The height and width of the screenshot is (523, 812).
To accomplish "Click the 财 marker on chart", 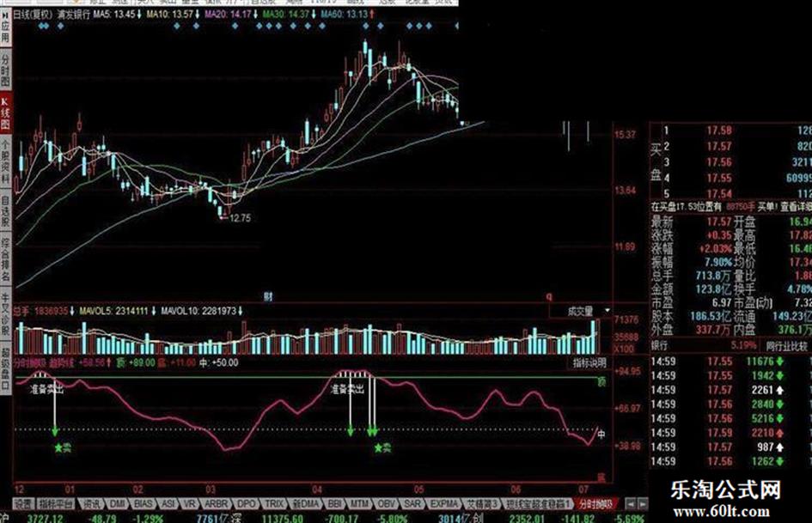I will pos(268,296).
